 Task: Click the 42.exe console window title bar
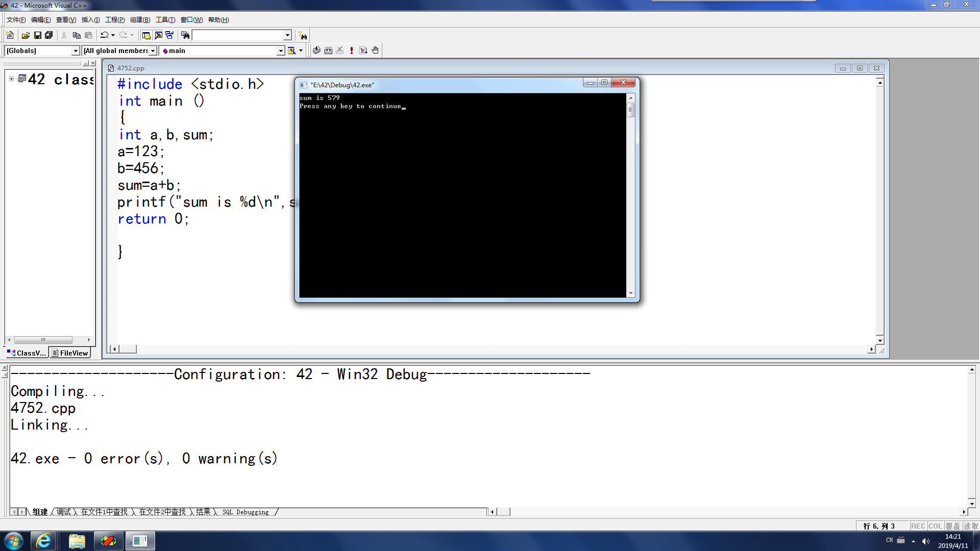tap(439, 85)
